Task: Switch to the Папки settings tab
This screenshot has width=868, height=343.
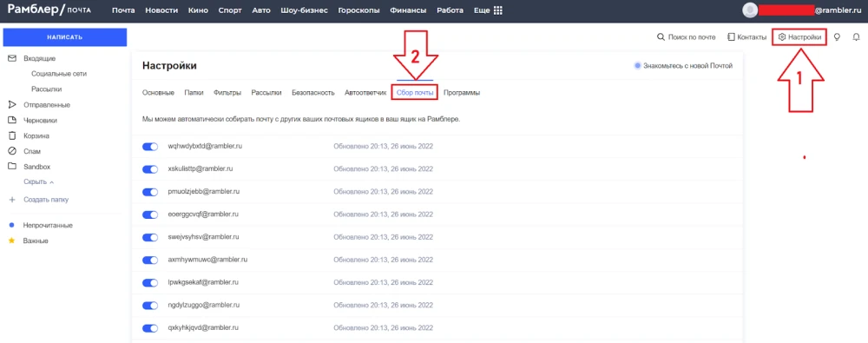Action: point(194,93)
